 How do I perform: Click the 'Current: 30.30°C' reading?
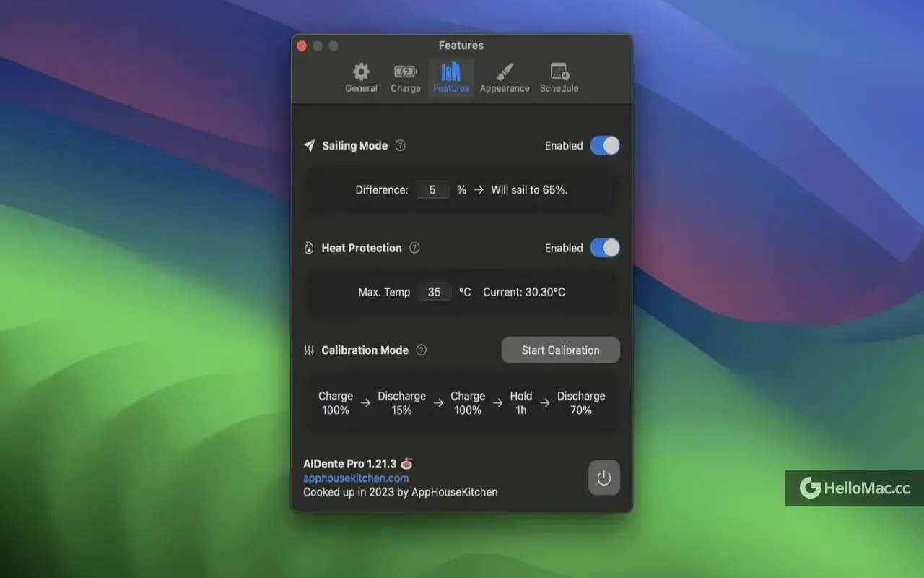click(x=524, y=292)
